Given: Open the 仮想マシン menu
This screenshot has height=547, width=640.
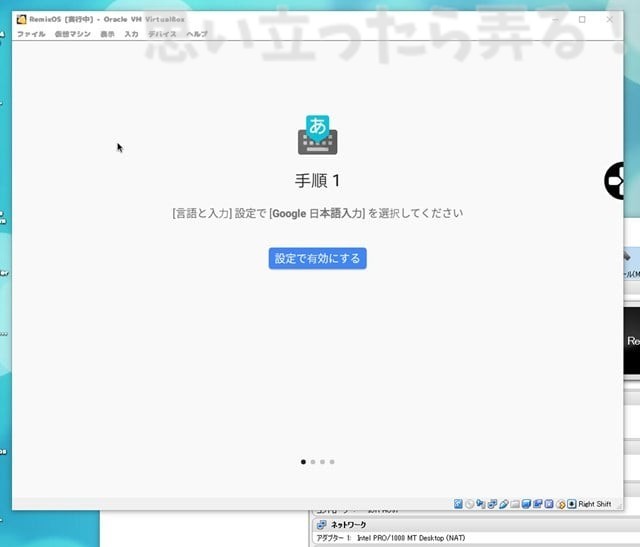Looking at the screenshot, I should click(x=73, y=34).
